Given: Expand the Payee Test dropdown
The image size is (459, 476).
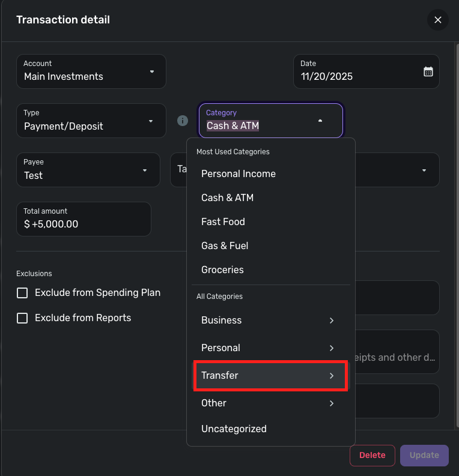Looking at the screenshot, I should pos(145,170).
